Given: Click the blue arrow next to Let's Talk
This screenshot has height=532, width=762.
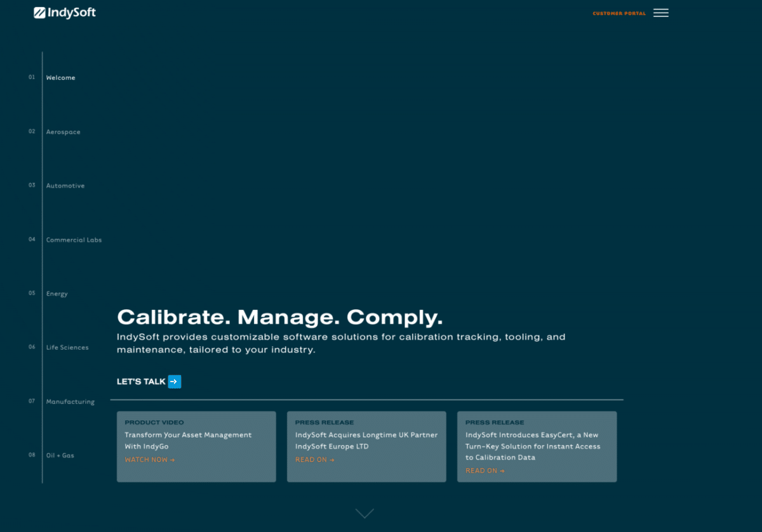Looking at the screenshot, I should (175, 382).
